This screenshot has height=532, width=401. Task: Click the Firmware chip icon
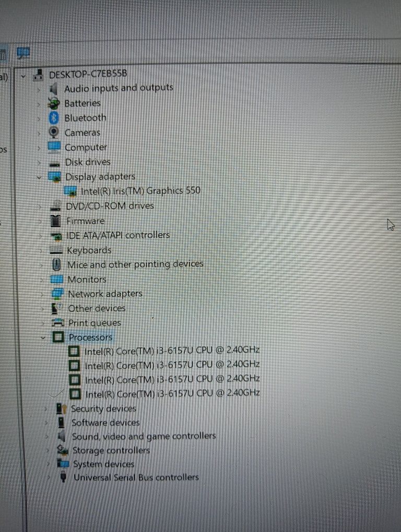tap(55, 221)
